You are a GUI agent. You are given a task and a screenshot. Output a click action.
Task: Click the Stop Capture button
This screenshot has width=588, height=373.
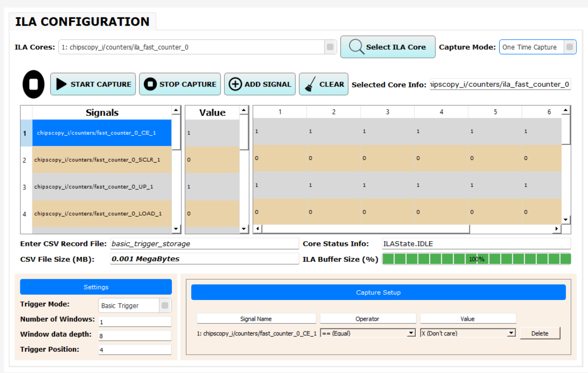pyautogui.click(x=180, y=84)
